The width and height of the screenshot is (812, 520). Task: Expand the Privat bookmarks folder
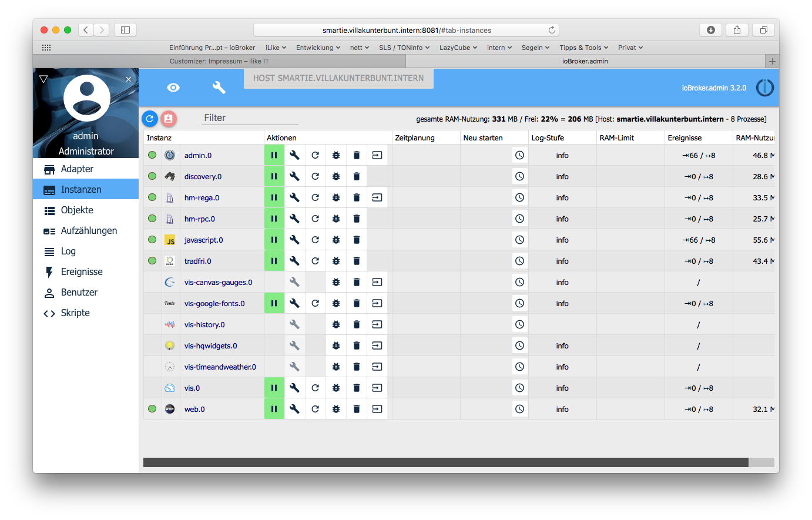pos(630,48)
